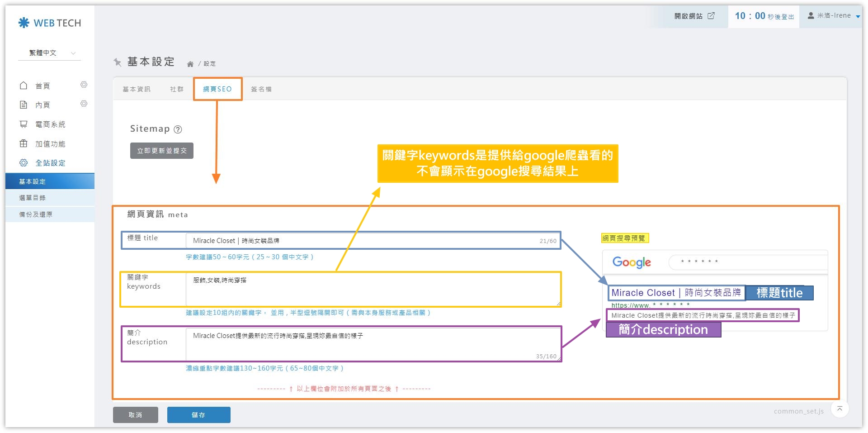Image resolution: width=868 pixels, height=433 pixels.
Task: Click into the 關鍵字 keywords text area
Action: pyautogui.click(x=373, y=290)
